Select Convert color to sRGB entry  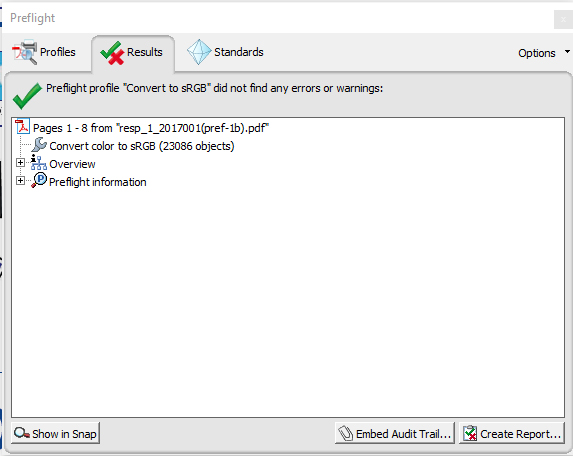pos(142,146)
